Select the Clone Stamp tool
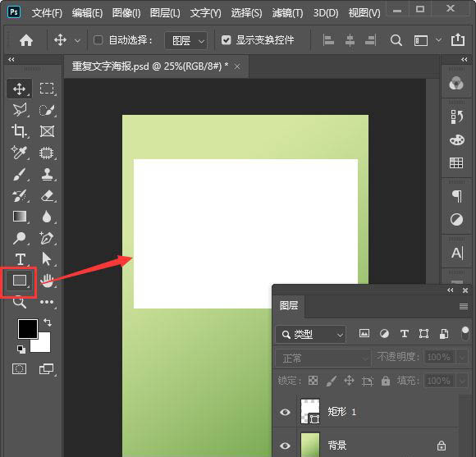 tap(47, 174)
